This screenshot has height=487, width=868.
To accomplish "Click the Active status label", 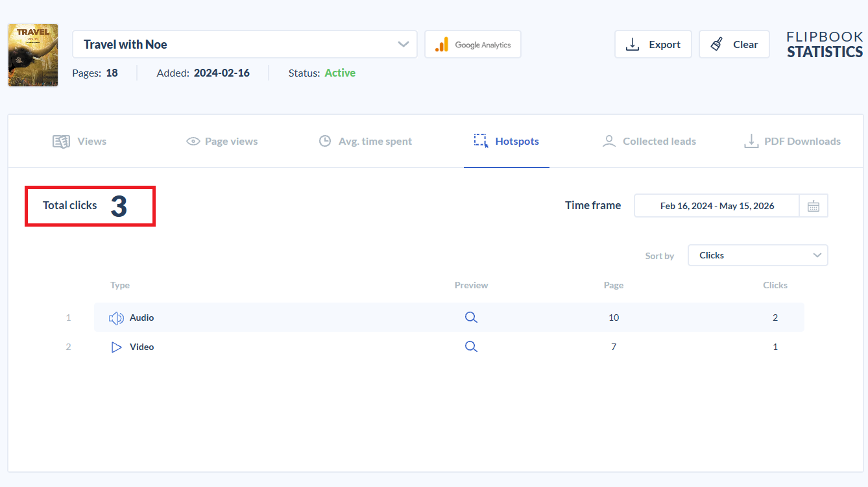I will click(x=340, y=73).
